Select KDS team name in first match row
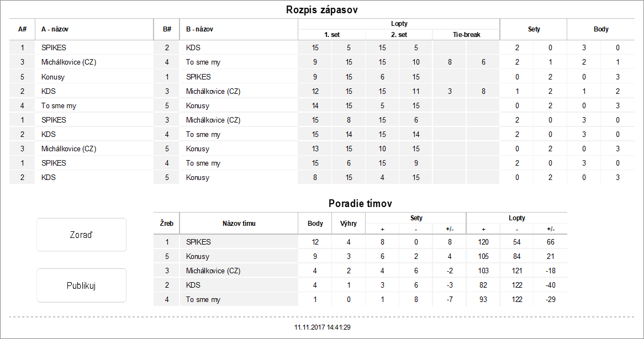 pos(193,48)
